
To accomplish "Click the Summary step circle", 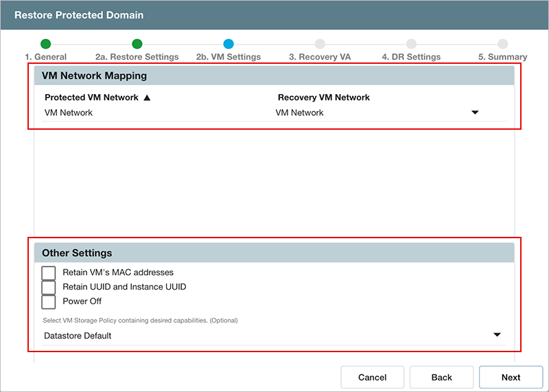I will (x=502, y=44).
